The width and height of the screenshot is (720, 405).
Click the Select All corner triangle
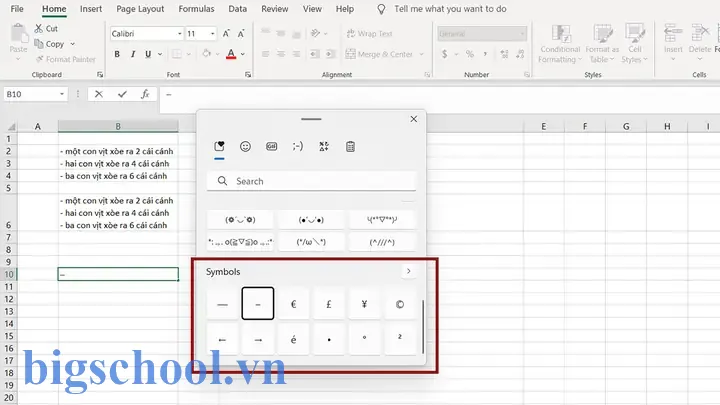pos(11,127)
